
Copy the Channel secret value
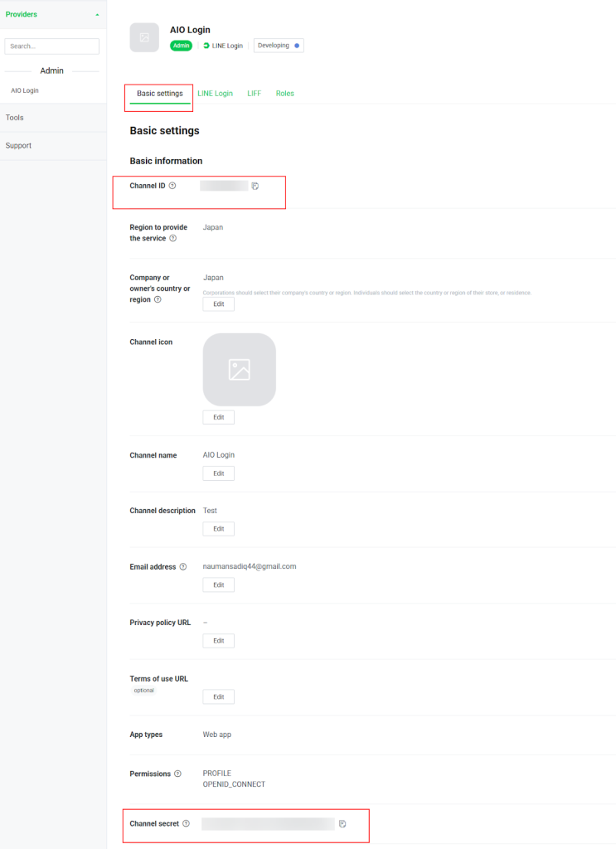click(x=342, y=823)
